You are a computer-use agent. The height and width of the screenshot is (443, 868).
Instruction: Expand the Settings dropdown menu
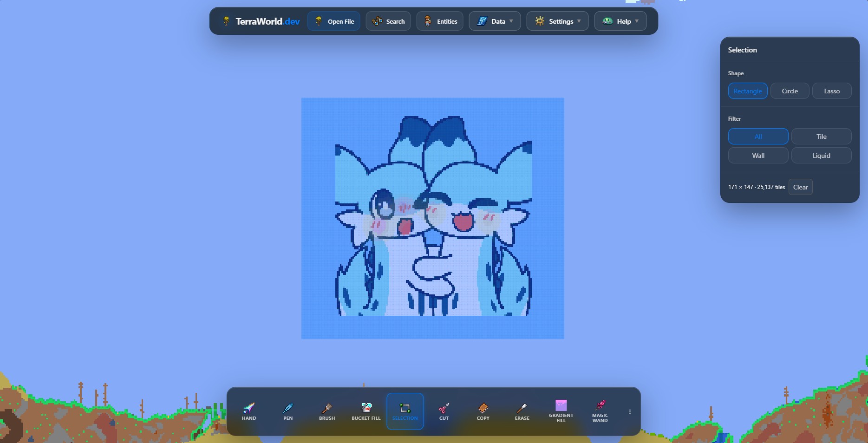(x=557, y=21)
